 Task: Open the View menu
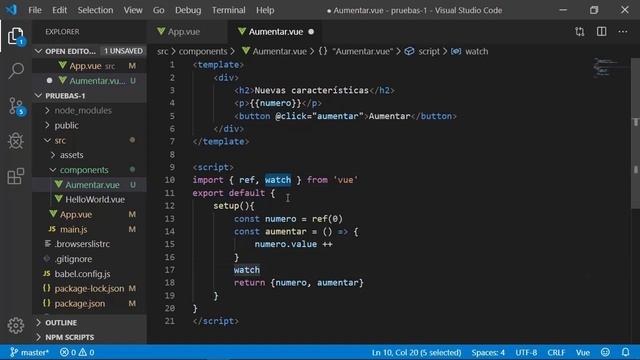click(133, 10)
